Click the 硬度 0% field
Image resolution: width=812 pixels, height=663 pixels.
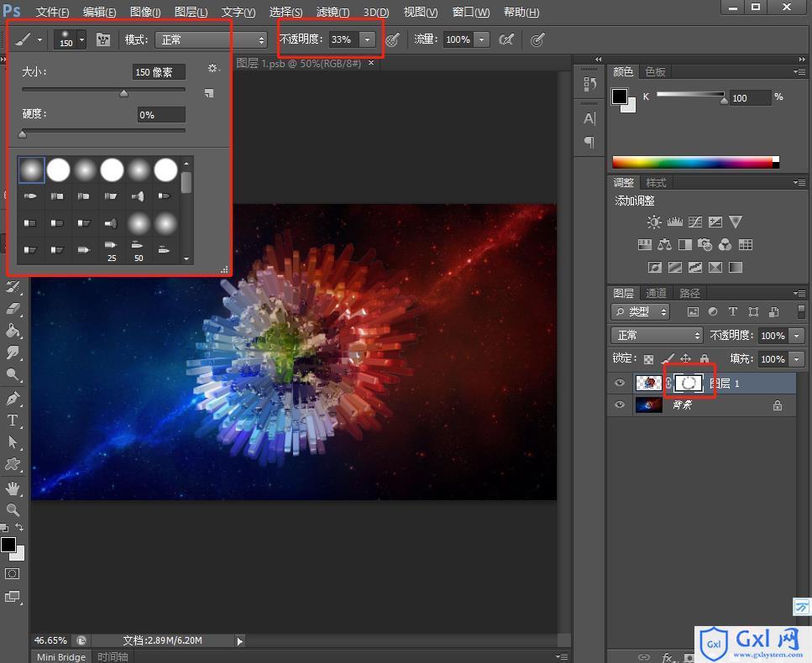[161, 114]
